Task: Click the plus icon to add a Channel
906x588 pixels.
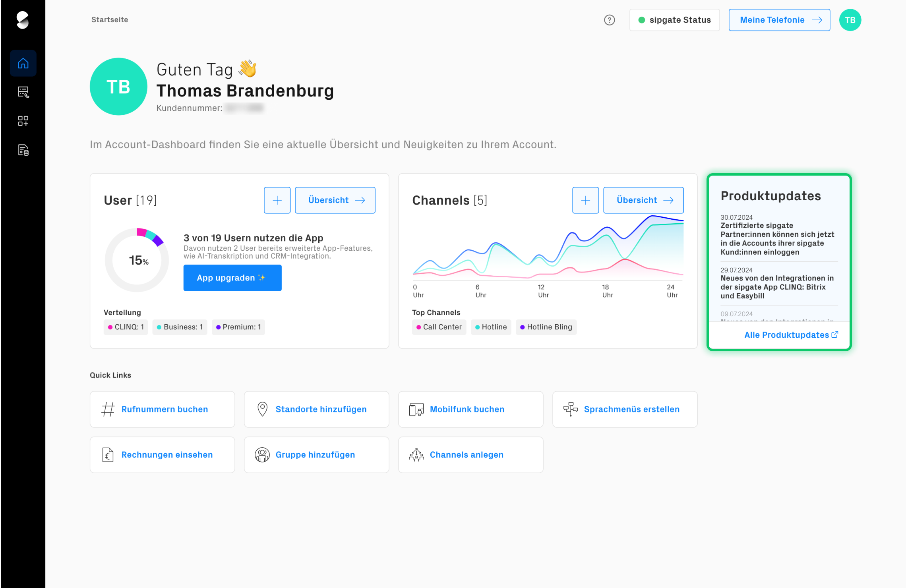Action: coord(585,200)
